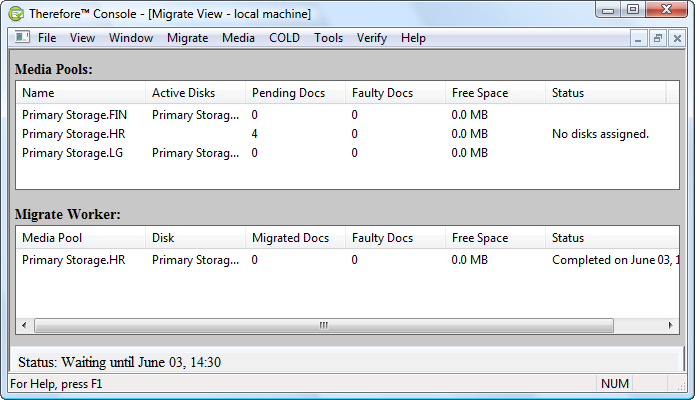Viewport: 695px width, 400px height.
Task: Click Status header in Media Pools
Action: 605,93
